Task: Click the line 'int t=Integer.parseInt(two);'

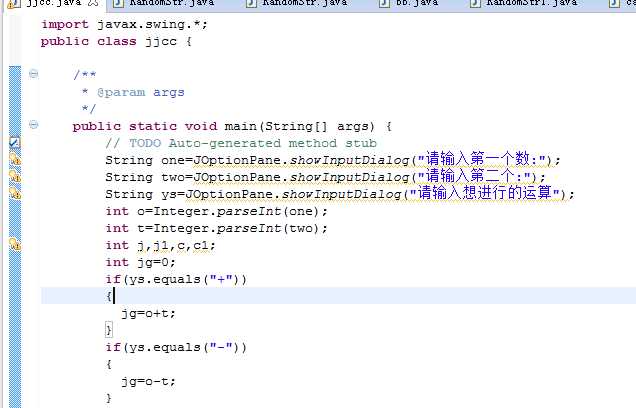Action: coord(216,228)
